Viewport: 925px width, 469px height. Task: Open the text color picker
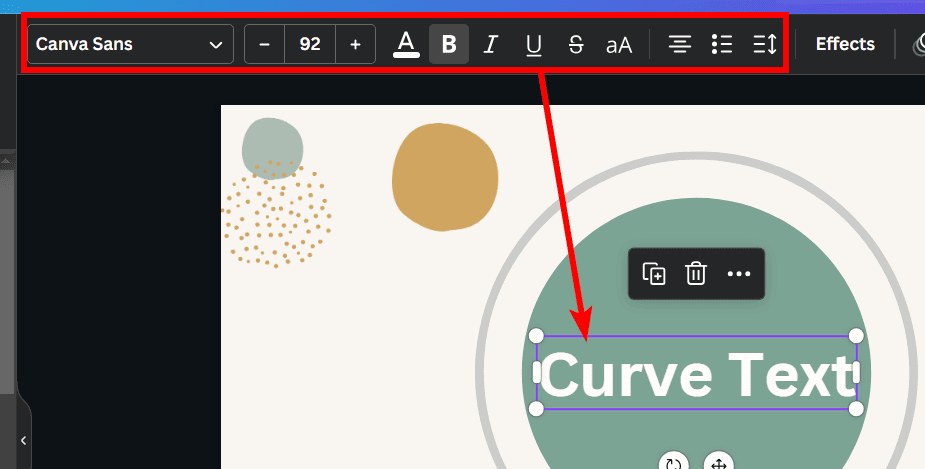406,45
